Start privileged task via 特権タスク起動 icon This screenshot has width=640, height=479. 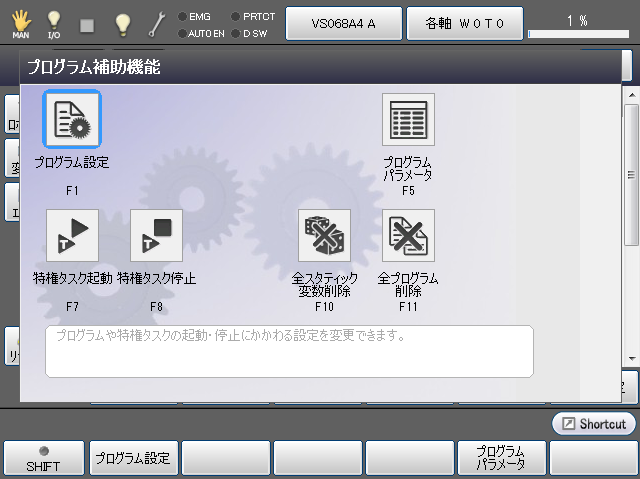[x=72, y=236]
